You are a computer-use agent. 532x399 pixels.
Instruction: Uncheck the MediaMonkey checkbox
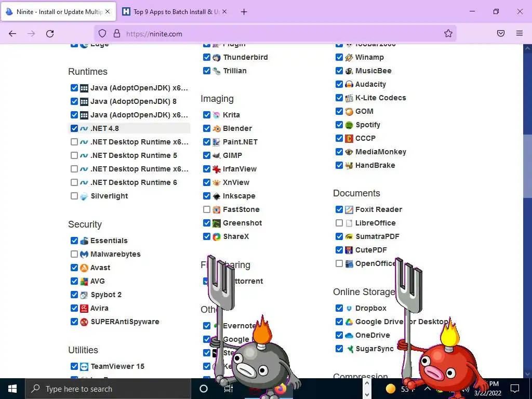[339, 152]
